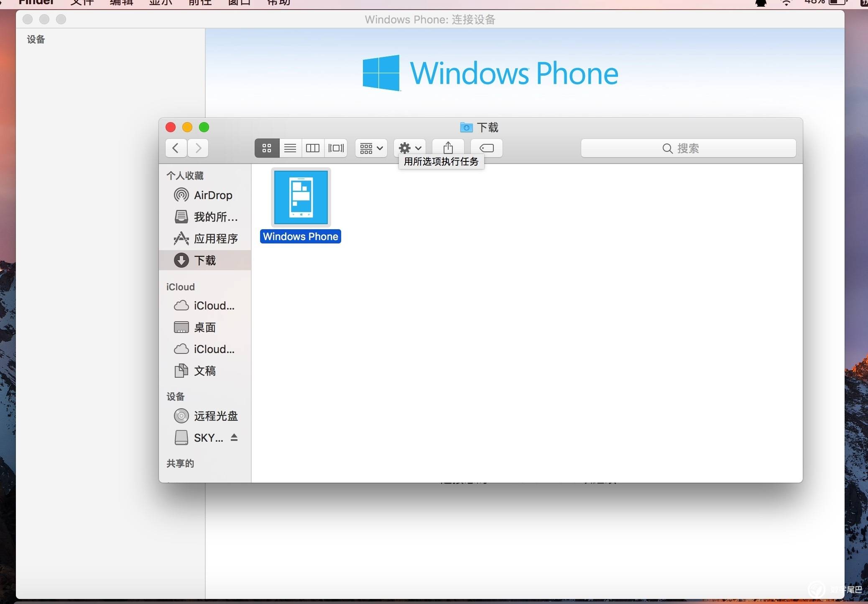Click the battery status icon
Image resolution: width=868 pixels, height=604 pixels.
(x=837, y=2)
